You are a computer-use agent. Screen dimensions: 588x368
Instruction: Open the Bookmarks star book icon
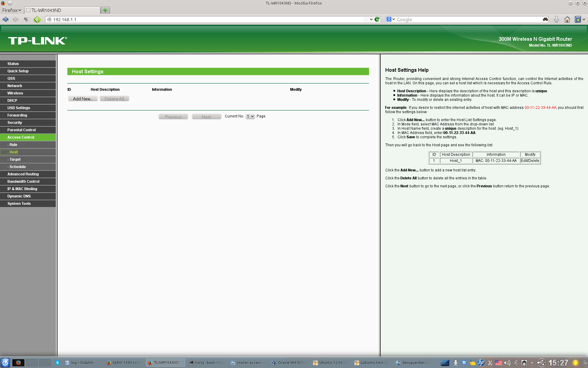tap(578, 19)
